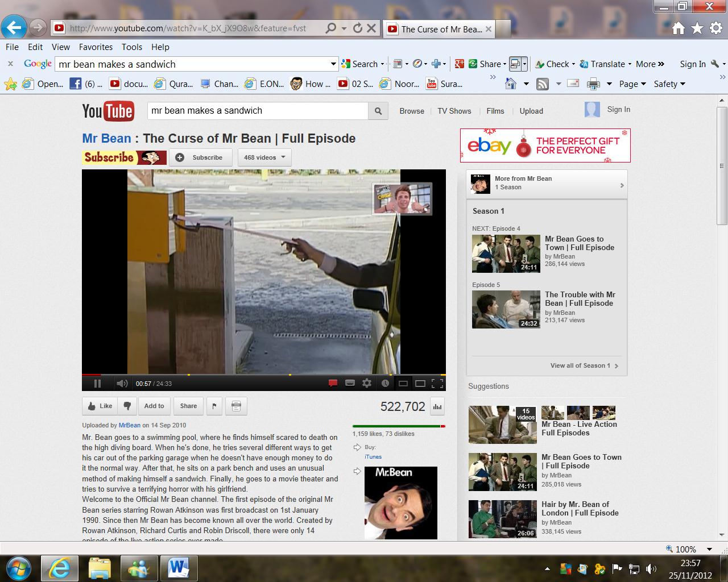The image size is (728, 582).
Task: Pause the video with the player pause button
Action: 97,384
